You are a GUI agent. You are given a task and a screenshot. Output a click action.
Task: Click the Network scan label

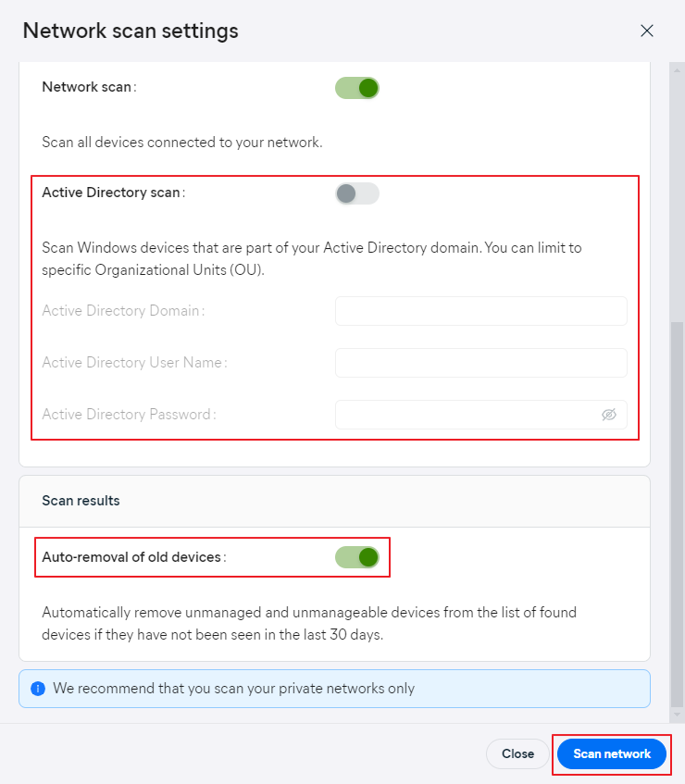tap(89, 87)
